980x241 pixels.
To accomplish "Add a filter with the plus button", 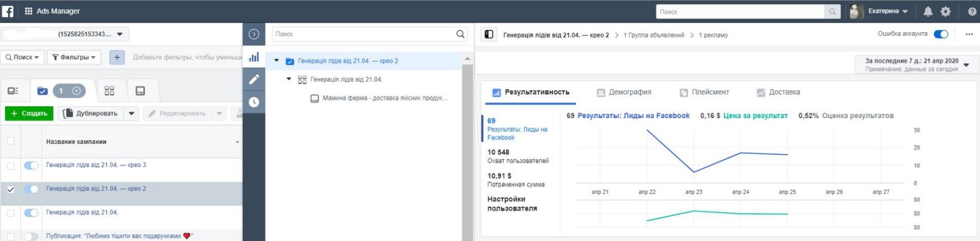I will click(x=117, y=57).
